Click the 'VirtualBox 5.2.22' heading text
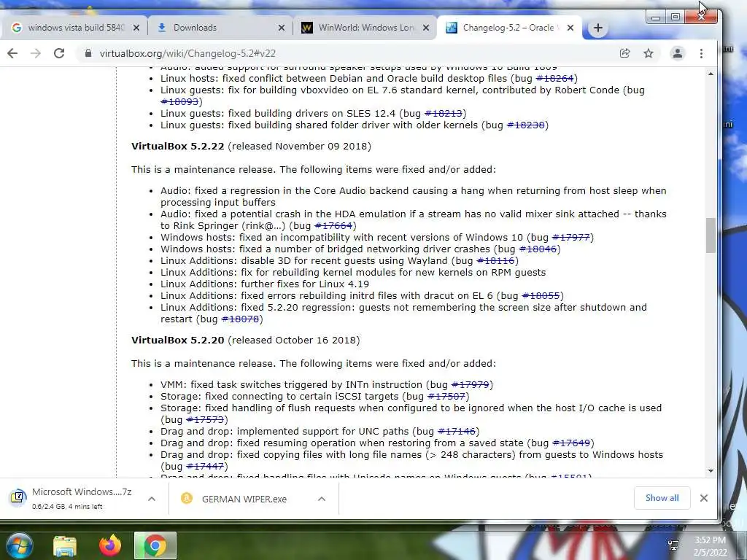Viewport: 747px width, 560px height. 178,147
